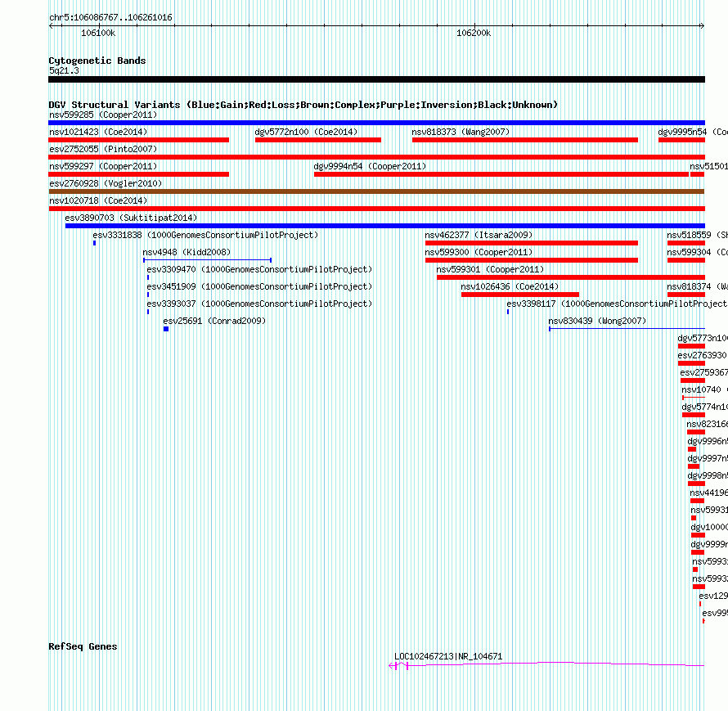Click the nsv830439 thin blue span line
Viewport: 728px width, 711px height.
point(627,329)
